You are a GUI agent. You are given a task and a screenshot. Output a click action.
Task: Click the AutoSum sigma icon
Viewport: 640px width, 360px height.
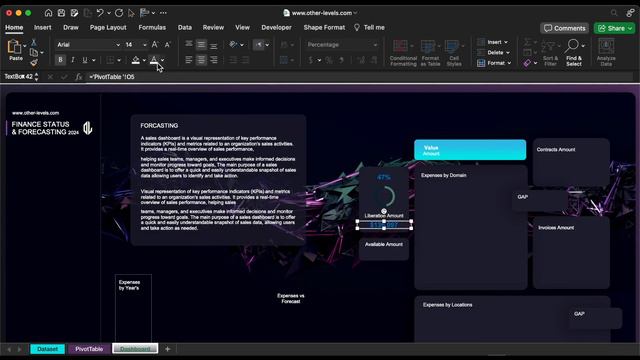pyautogui.click(x=527, y=42)
